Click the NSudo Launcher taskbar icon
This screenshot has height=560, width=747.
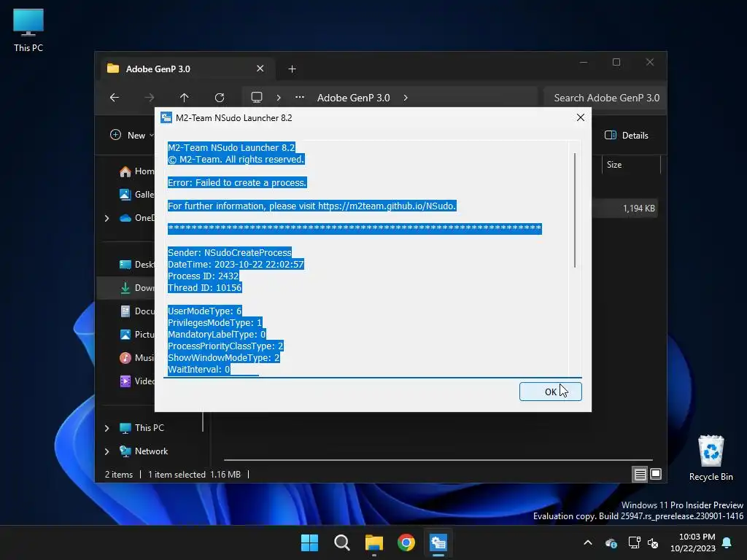point(438,542)
